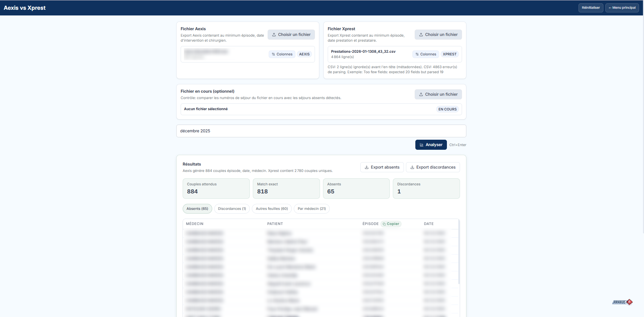Open the Colonnes mapping for Prestations-2026-01 CSV

tap(425, 54)
